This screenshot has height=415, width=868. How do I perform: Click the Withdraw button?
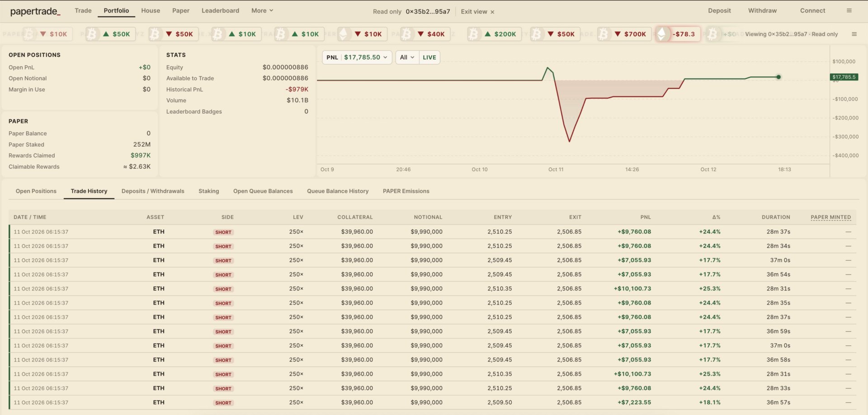762,10
